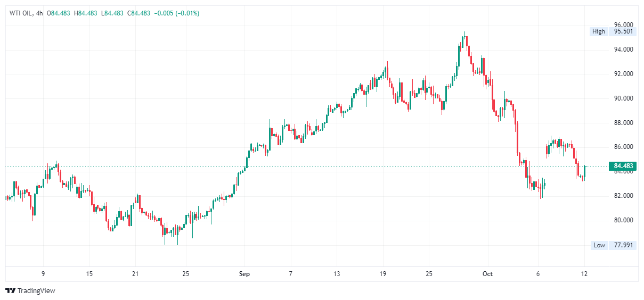This screenshot has height=300, width=644.
Task: Click the 77.991 low price tag
Action: tap(623, 245)
